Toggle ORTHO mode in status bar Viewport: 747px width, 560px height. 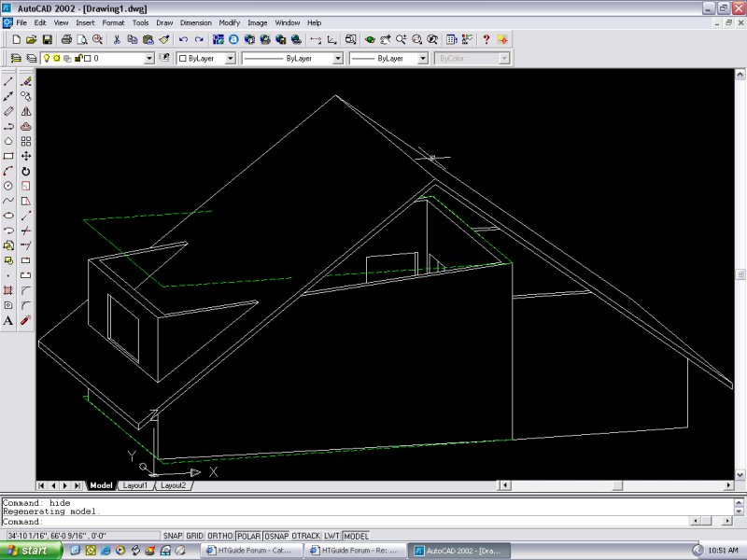(219, 536)
